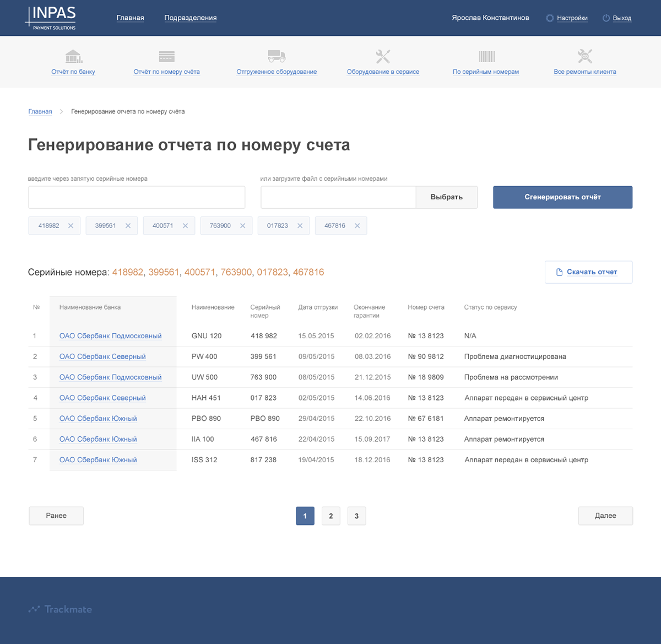Click the client repairs icon
The width and height of the screenshot is (661, 644).
coord(585,56)
